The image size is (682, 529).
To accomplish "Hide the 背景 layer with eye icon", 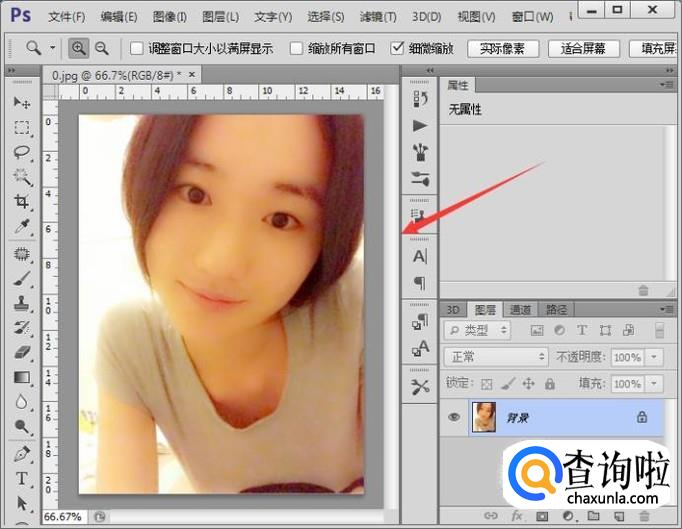I will 454,417.
